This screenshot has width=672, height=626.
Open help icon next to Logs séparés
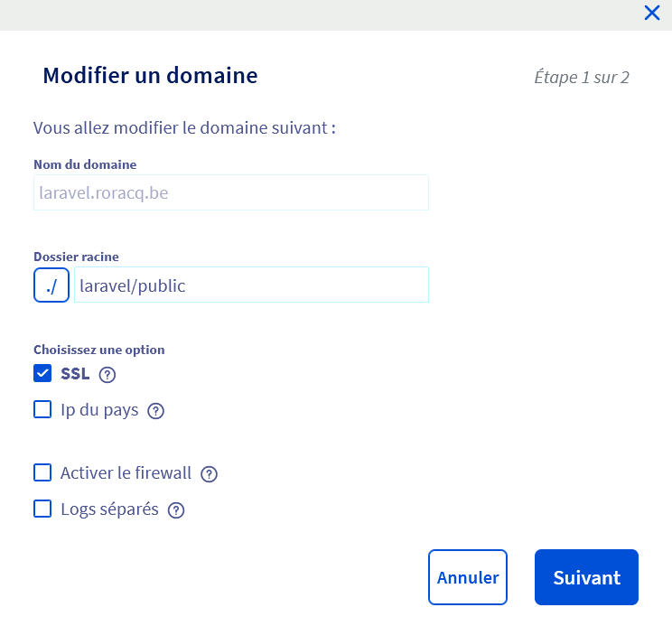click(176, 510)
